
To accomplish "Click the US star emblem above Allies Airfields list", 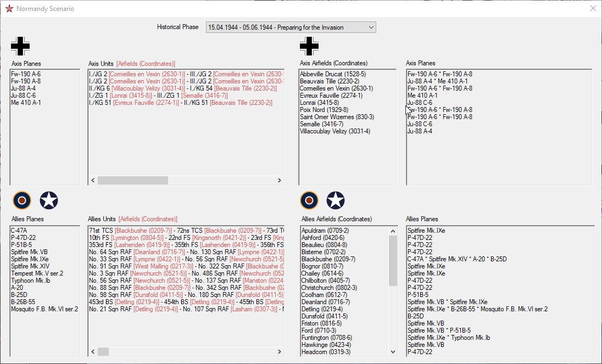I will click(336, 200).
